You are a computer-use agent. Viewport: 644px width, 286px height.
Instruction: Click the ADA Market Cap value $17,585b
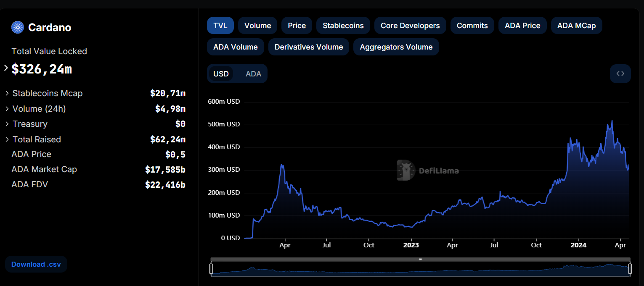165,170
